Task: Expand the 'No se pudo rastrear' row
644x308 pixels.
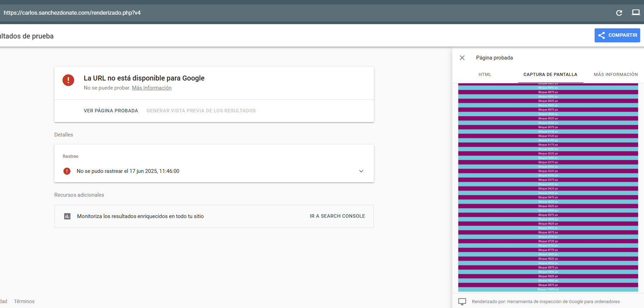Action: (x=128, y=171)
